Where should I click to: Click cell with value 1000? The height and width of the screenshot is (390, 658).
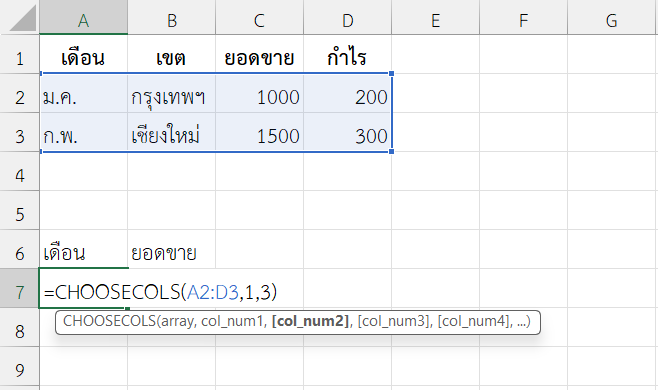coord(259,93)
